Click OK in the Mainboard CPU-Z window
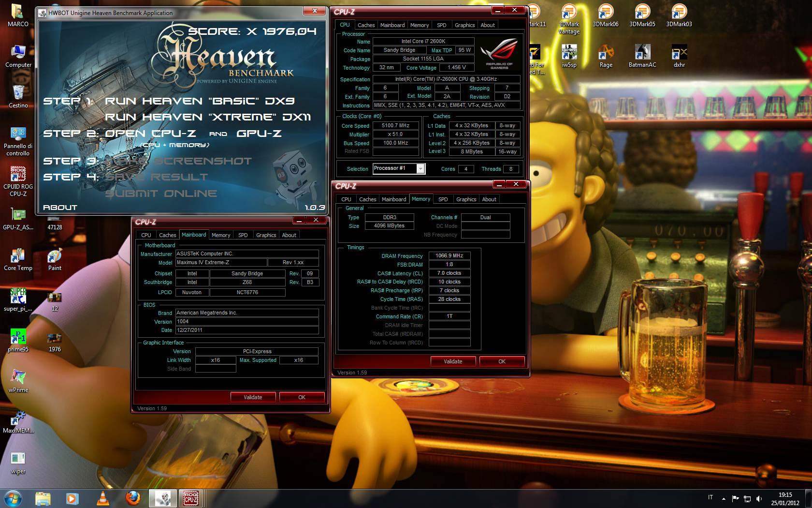 (302, 397)
